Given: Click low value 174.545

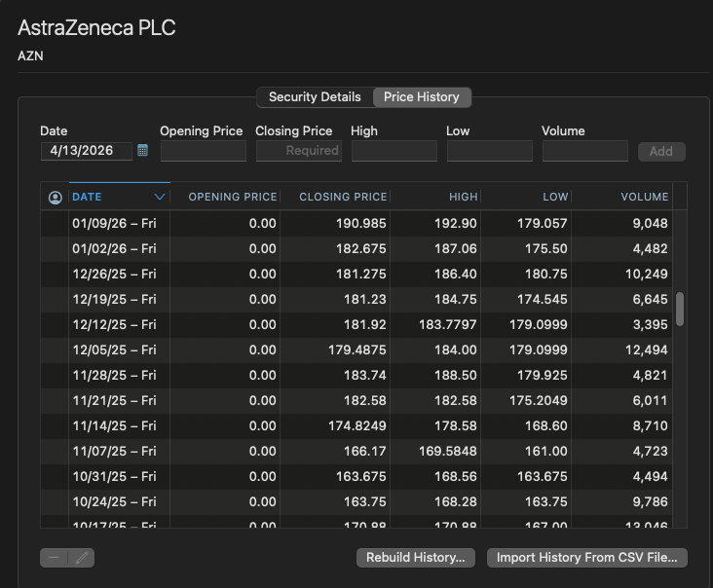Looking at the screenshot, I should [x=543, y=300].
